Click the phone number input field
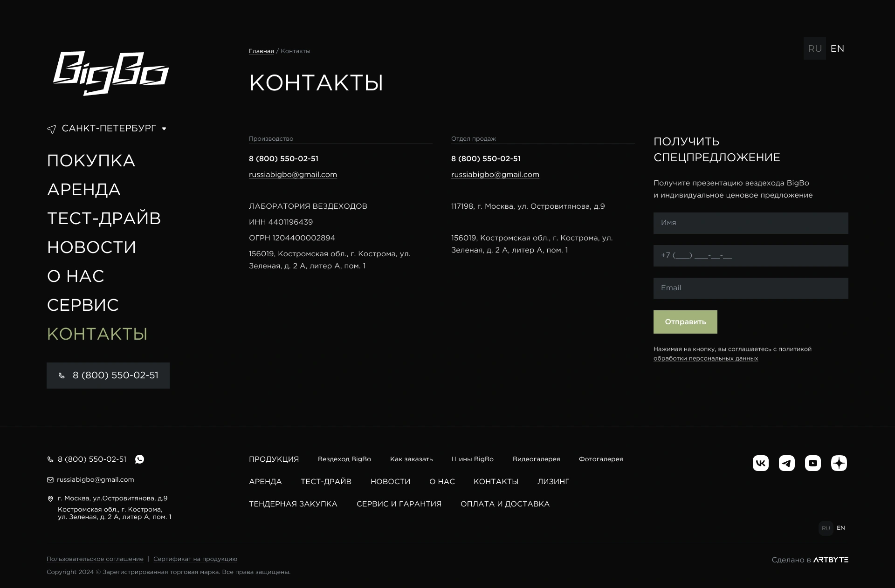The width and height of the screenshot is (895, 588). point(750,256)
